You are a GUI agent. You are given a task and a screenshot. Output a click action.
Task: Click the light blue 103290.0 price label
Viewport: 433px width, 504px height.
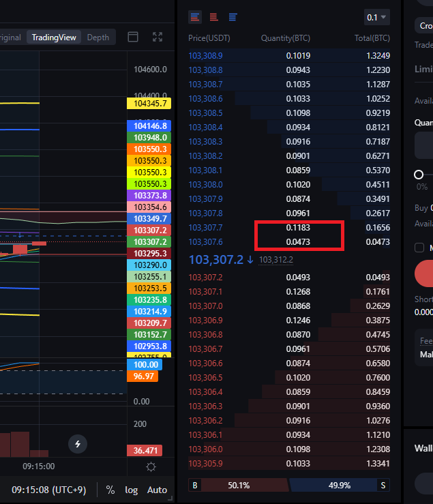pyautogui.click(x=149, y=265)
